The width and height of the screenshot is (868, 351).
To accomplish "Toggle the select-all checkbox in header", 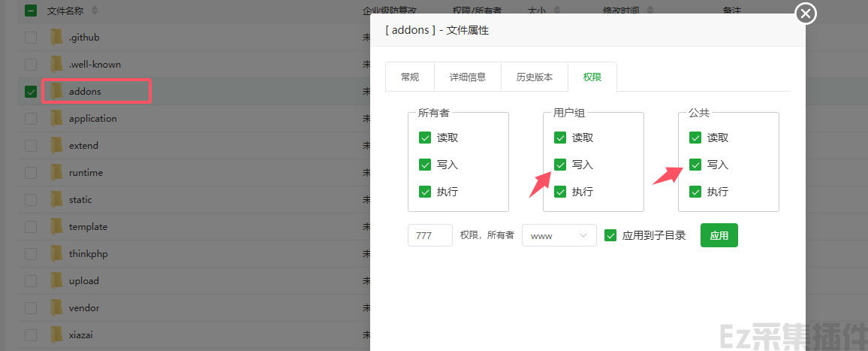I will pos(31,11).
